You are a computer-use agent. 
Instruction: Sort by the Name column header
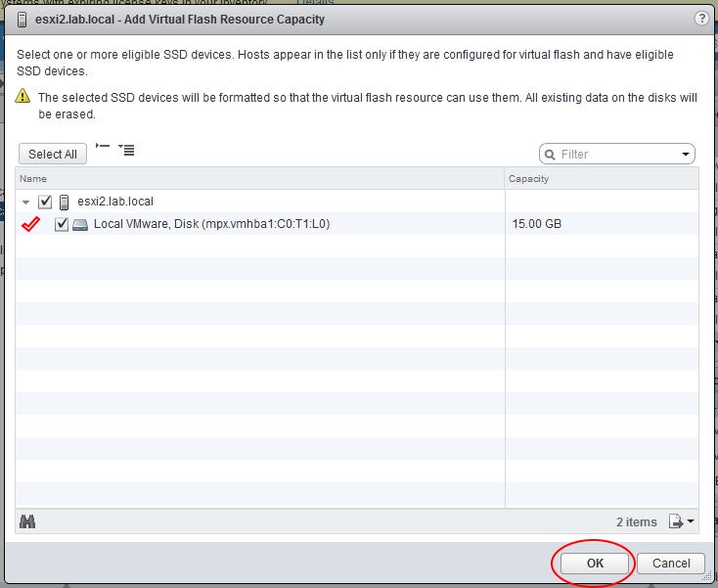point(259,179)
